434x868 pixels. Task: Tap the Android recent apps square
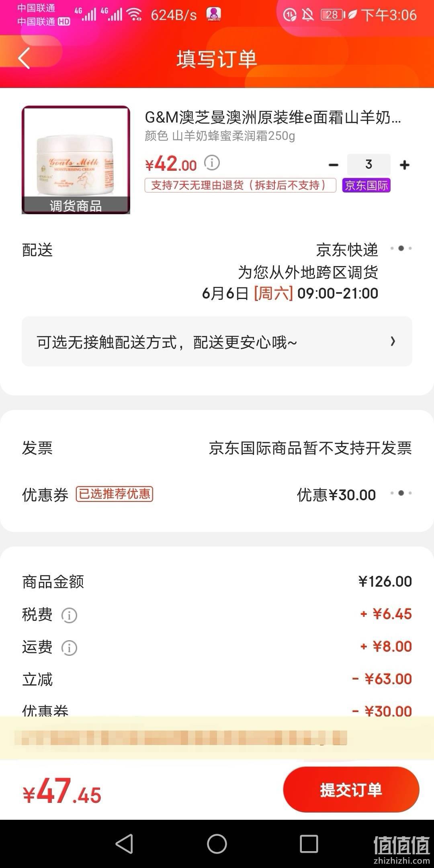pos(309,843)
